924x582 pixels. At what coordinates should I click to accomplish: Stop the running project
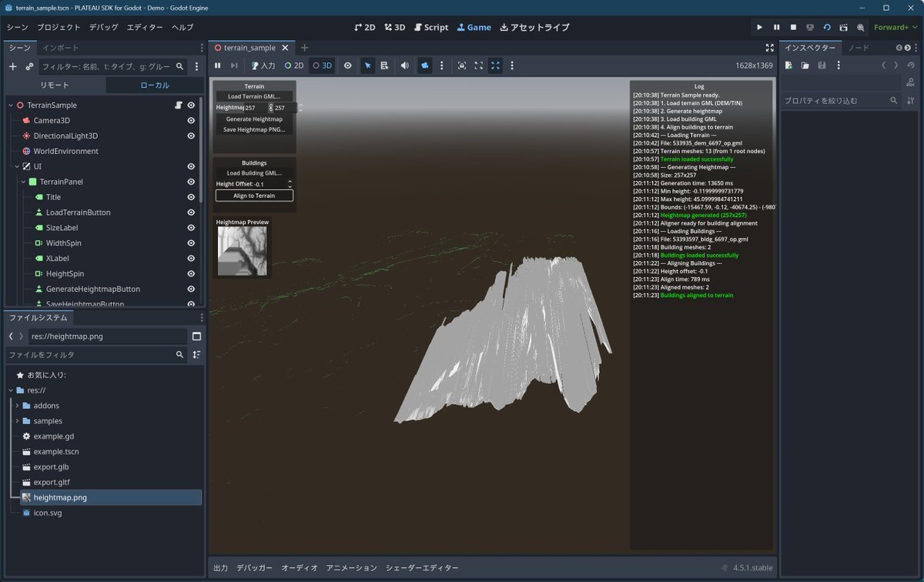pos(793,27)
